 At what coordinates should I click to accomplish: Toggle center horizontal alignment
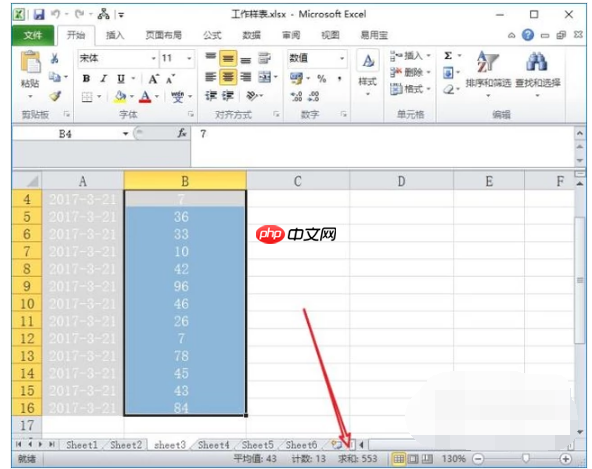pos(228,77)
